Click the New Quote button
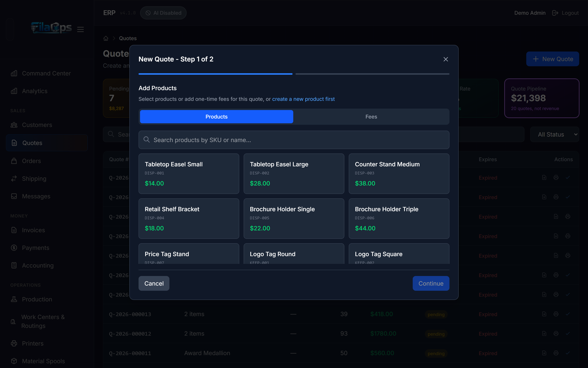 553,59
